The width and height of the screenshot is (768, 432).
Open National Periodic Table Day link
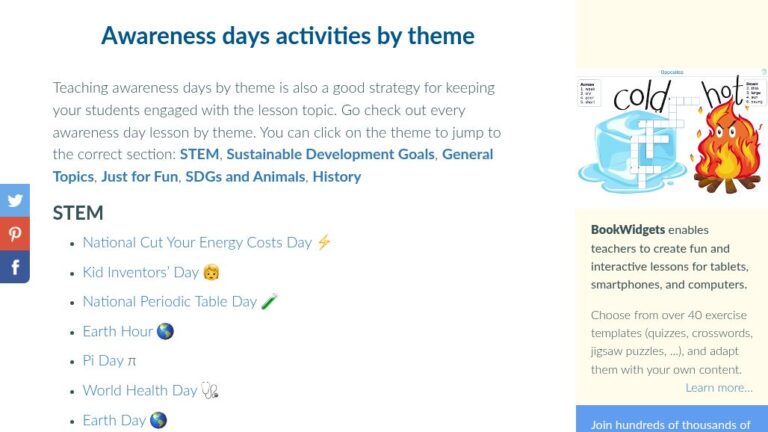170,302
